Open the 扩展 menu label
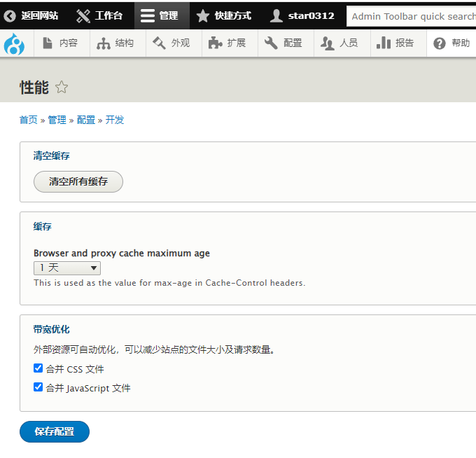 (x=237, y=43)
